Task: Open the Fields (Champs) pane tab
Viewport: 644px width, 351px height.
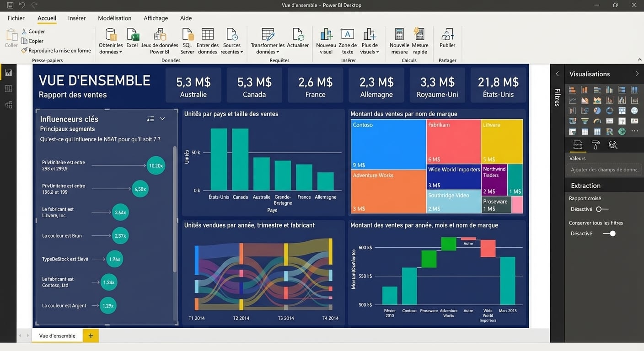Action: (x=578, y=145)
